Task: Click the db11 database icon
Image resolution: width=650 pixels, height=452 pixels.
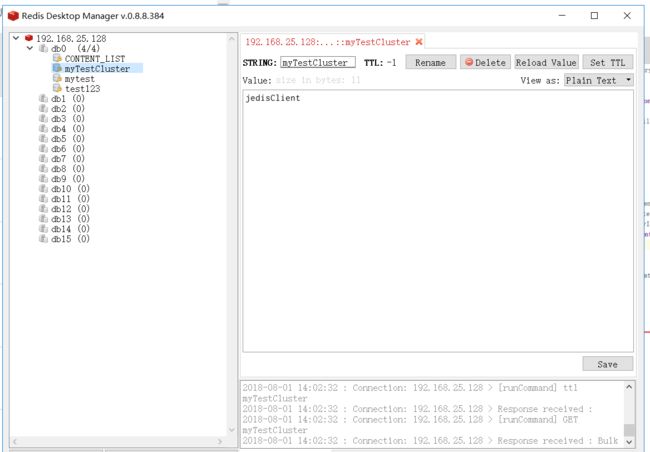Action: point(43,199)
